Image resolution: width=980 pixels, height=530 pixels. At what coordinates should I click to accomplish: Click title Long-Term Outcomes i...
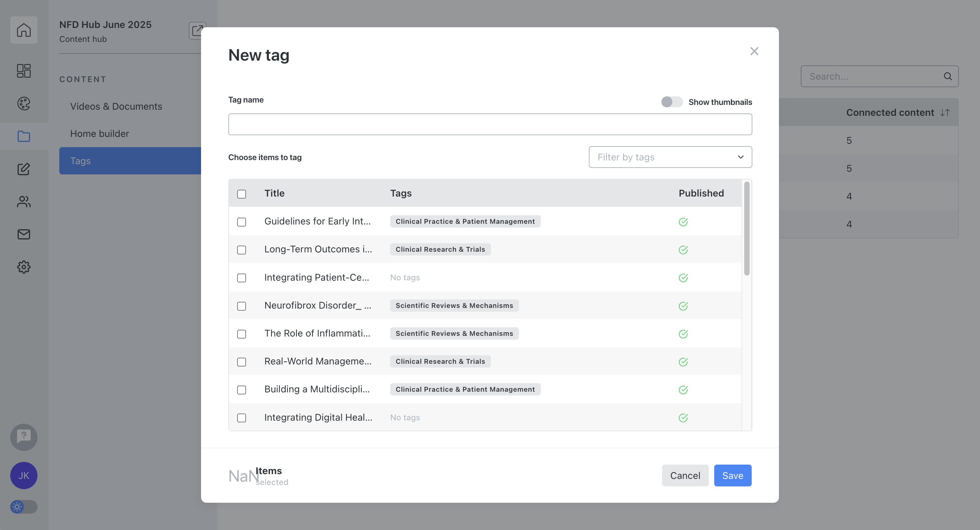pos(318,249)
